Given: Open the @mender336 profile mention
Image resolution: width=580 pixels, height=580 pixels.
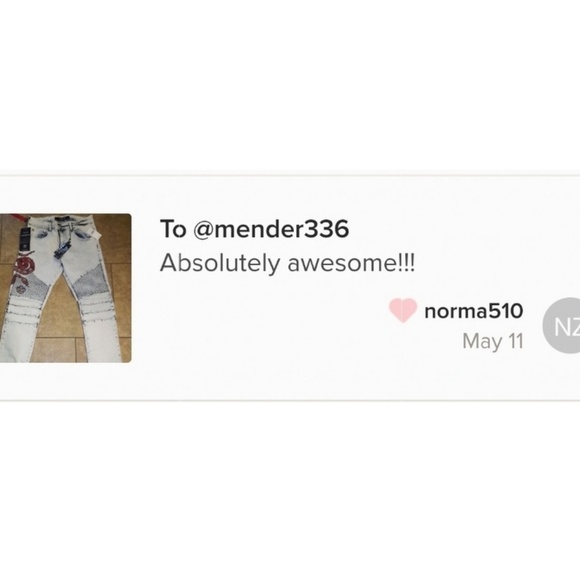Looking at the screenshot, I should coord(271,229).
